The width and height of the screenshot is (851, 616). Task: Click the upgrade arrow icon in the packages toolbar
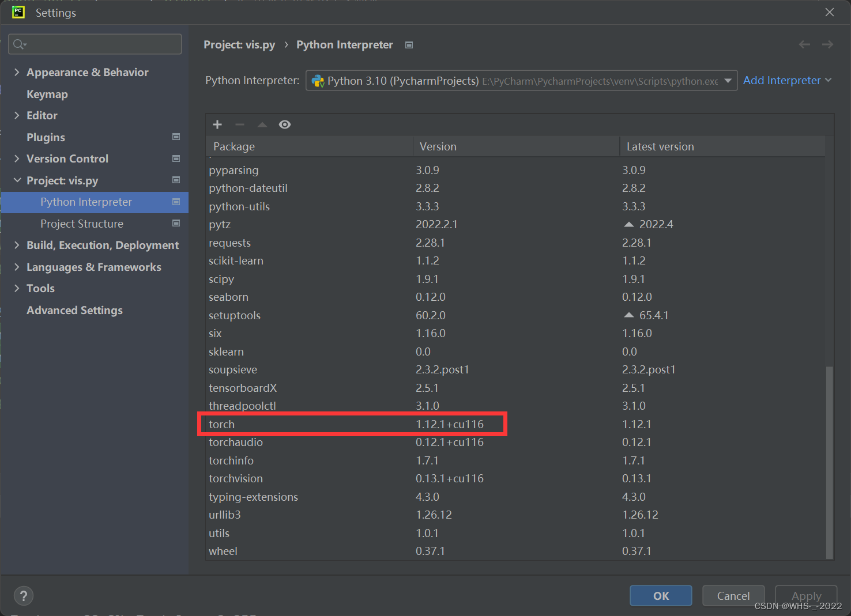click(x=262, y=124)
